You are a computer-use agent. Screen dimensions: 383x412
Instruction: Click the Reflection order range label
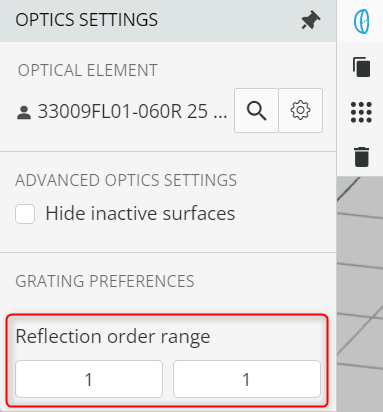point(113,336)
